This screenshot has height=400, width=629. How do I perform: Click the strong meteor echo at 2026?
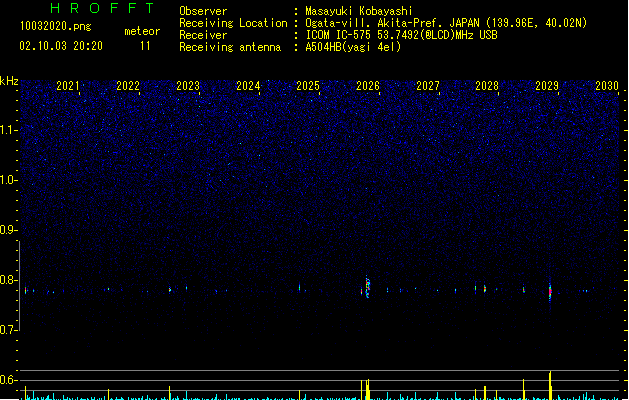click(367, 286)
